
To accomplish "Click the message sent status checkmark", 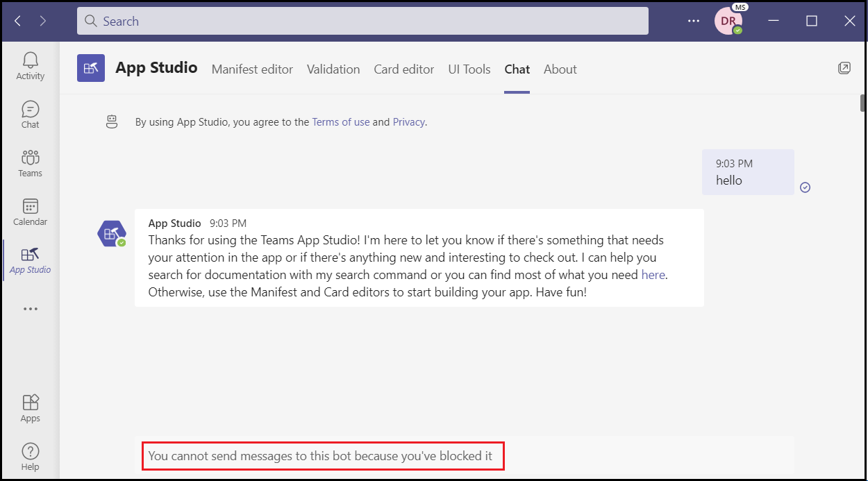I will [805, 187].
